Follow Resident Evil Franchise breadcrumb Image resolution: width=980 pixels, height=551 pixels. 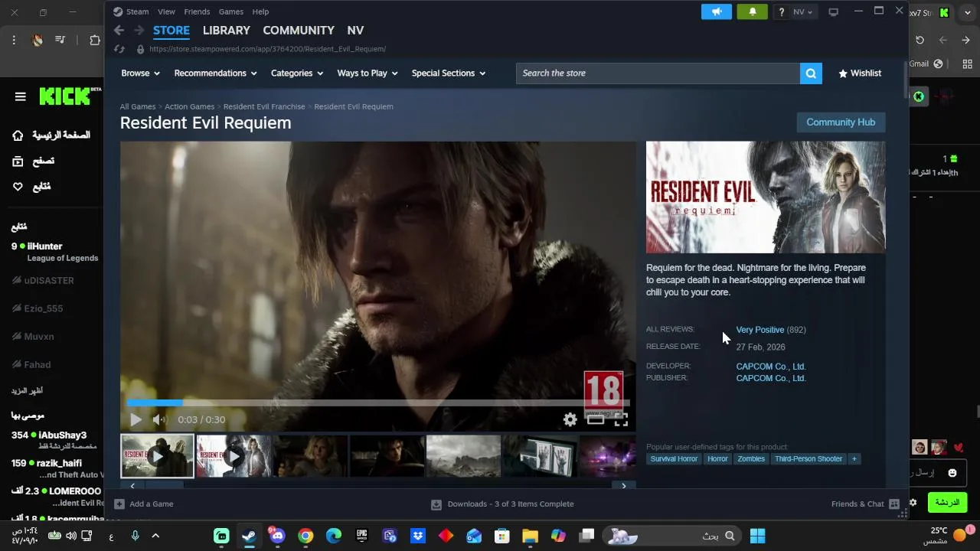[264, 106]
